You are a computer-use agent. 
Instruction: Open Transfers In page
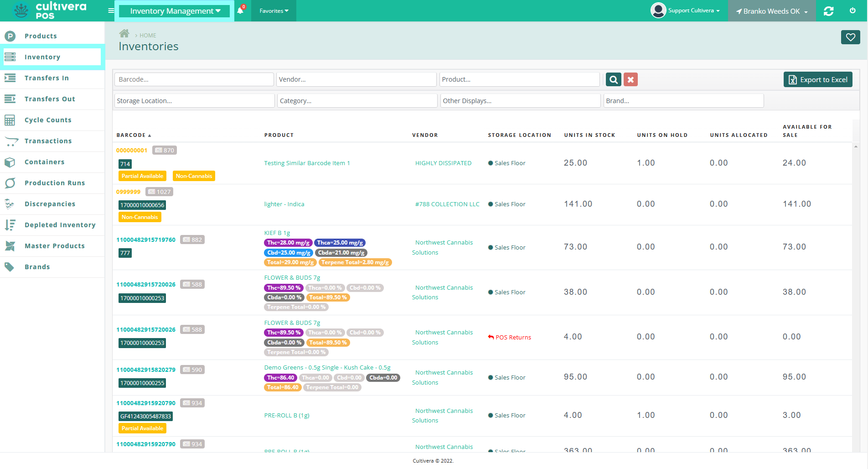pos(46,78)
